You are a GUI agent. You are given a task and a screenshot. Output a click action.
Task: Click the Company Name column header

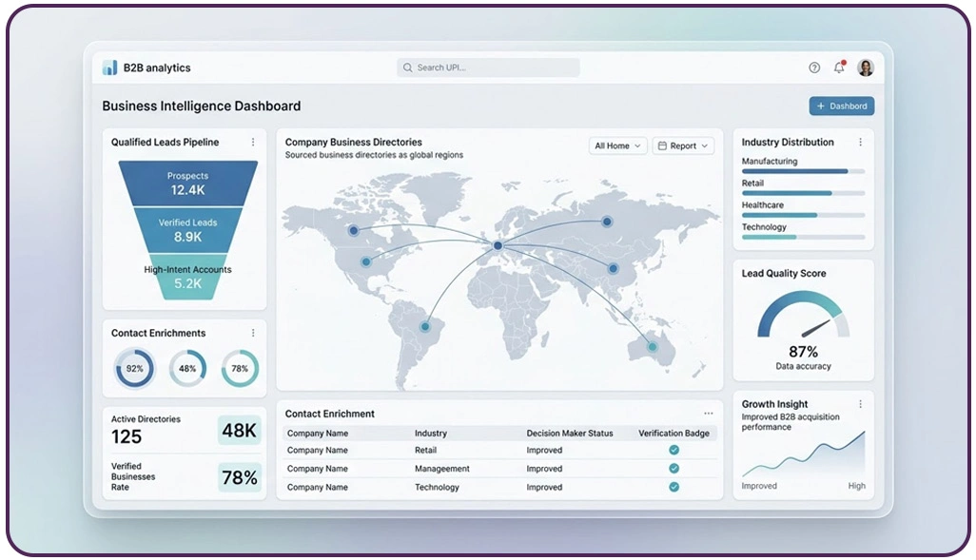pos(318,433)
